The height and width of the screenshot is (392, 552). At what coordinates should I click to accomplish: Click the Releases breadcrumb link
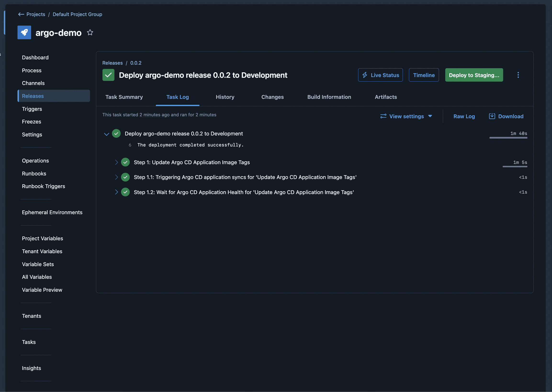pyautogui.click(x=113, y=63)
